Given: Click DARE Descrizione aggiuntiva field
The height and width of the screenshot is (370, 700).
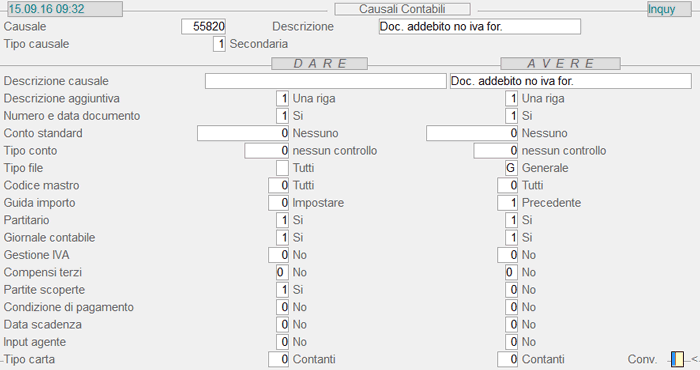Looking at the screenshot, I should coord(283,98).
